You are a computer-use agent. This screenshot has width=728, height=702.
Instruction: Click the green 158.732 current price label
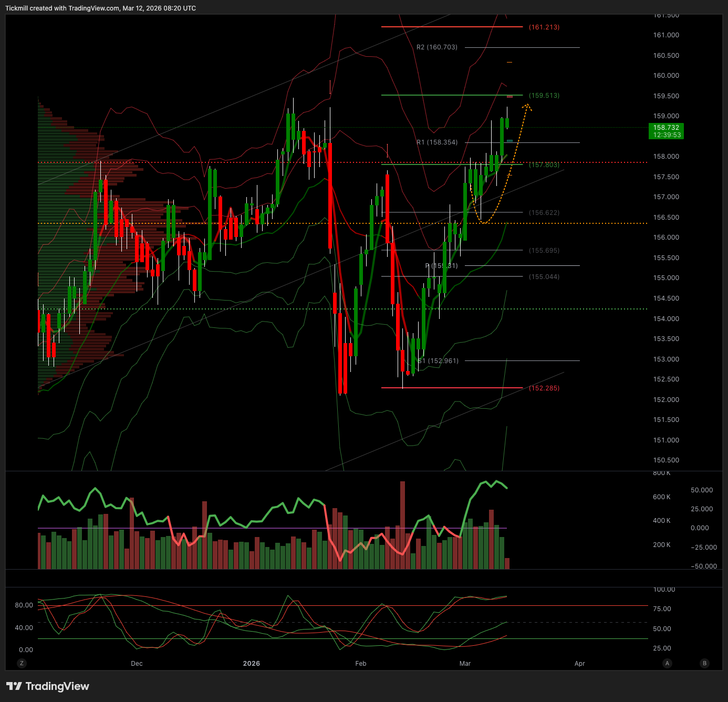coord(666,131)
